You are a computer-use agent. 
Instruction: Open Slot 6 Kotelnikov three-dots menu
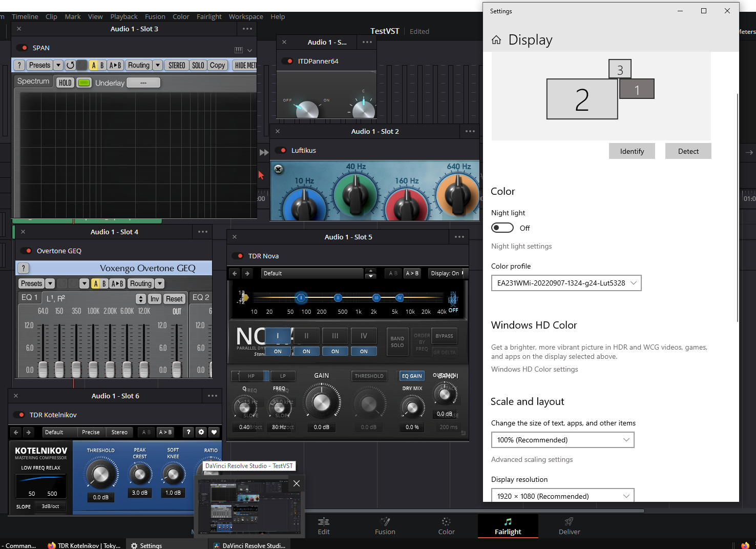pos(213,396)
